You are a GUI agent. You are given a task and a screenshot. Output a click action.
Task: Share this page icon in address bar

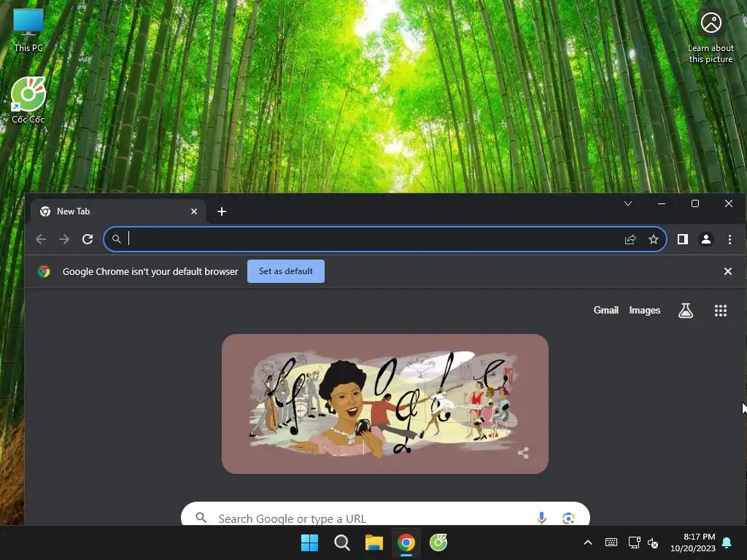(x=630, y=239)
